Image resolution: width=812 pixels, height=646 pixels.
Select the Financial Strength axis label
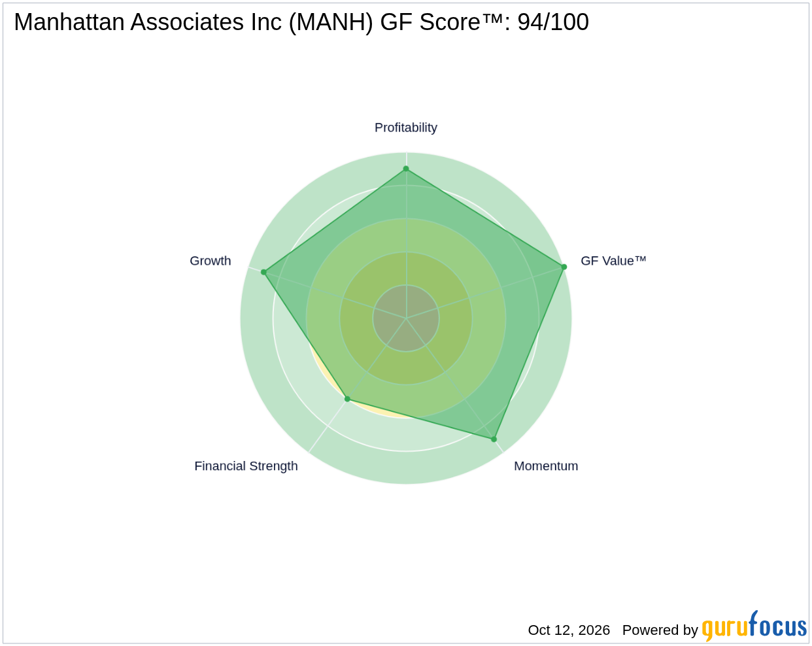(x=246, y=466)
